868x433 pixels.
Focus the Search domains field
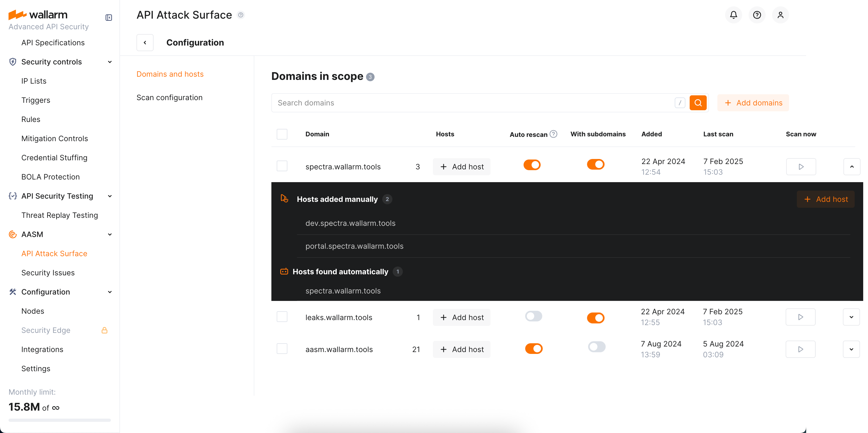[x=472, y=103]
